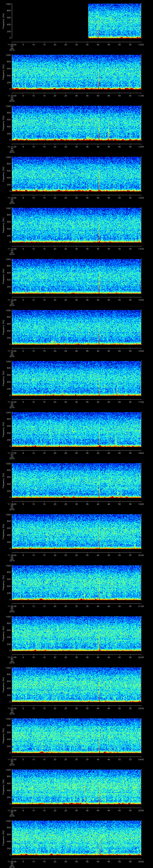The height and width of the screenshot is (868, 153).
Task: Click the "19:00" axis end label
Action: (141, 504)
